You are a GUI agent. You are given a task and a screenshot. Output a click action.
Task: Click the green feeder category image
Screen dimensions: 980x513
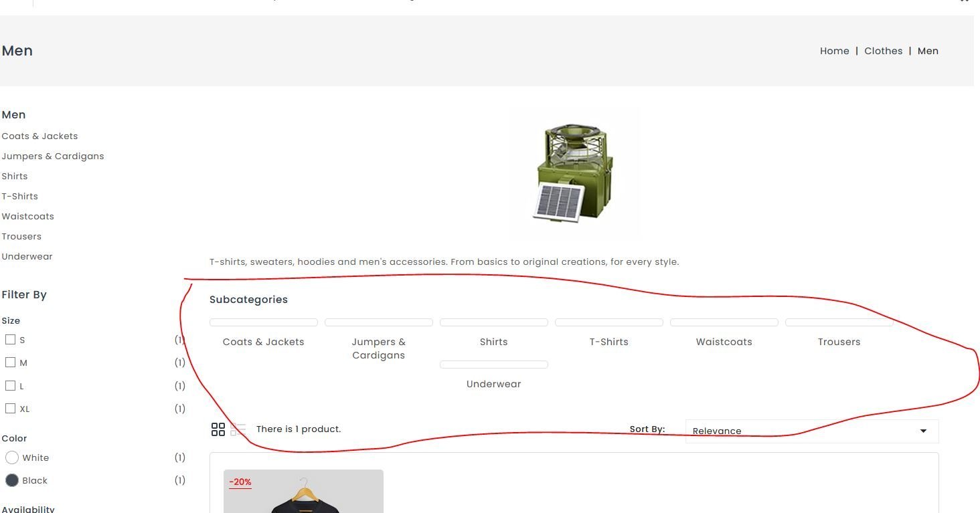[573, 173]
